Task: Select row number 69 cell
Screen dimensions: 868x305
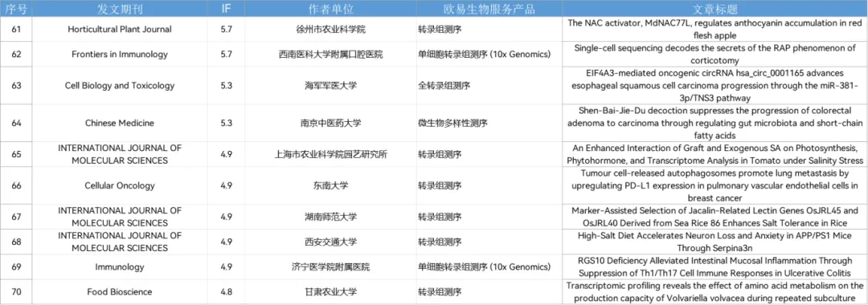Action: [x=16, y=266]
